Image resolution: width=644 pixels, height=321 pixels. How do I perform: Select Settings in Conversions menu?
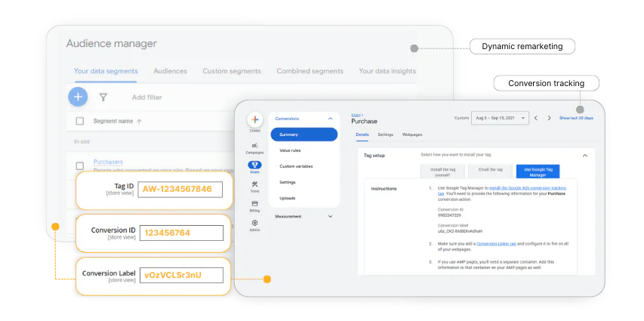pyautogui.click(x=288, y=182)
